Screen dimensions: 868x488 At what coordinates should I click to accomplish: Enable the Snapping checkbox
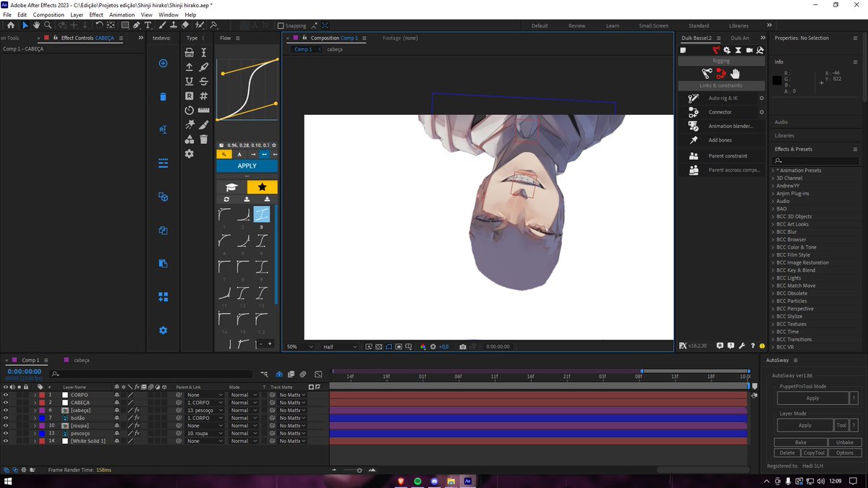pos(281,26)
